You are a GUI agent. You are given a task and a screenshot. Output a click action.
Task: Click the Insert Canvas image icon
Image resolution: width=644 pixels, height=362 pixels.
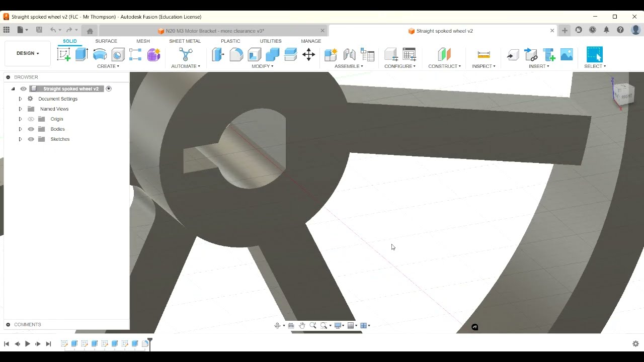pos(567,54)
